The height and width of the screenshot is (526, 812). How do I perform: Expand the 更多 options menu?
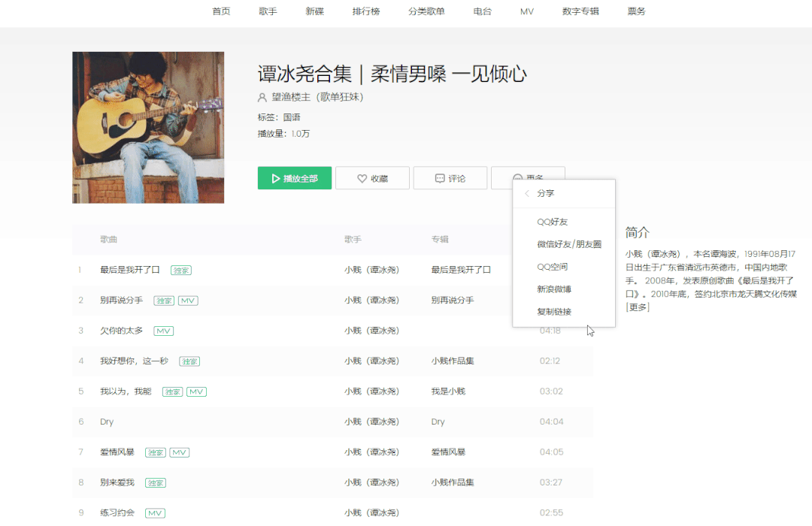[x=528, y=178]
